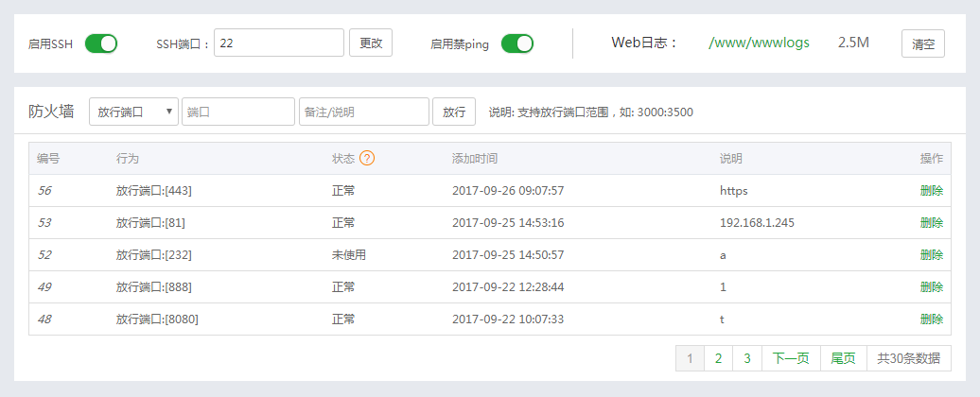This screenshot has width=980, height=397.
Task: Click the 备注/说明 input field
Action: (x=363, y=112)
